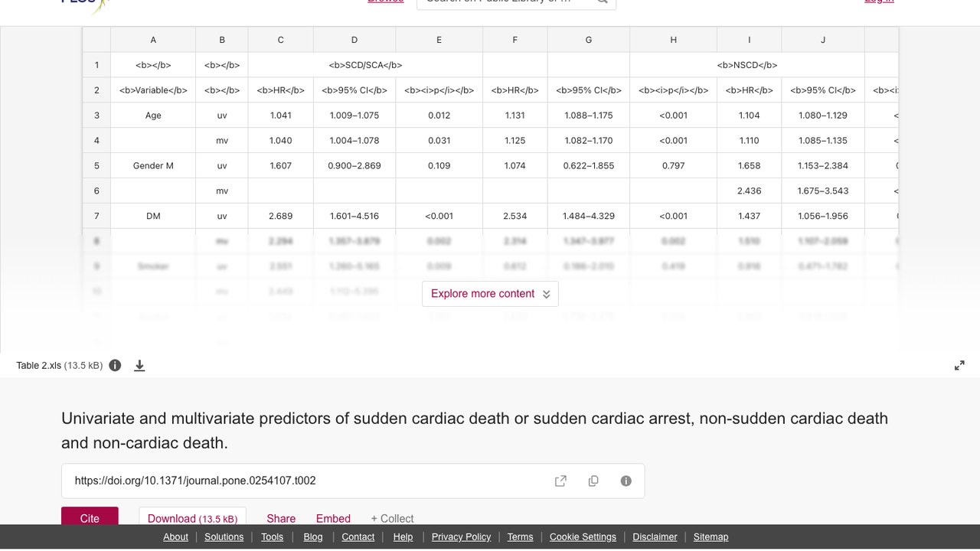Open the Privacy Policy footer link
Screen dimensions: 980x551
pos(461,536)
